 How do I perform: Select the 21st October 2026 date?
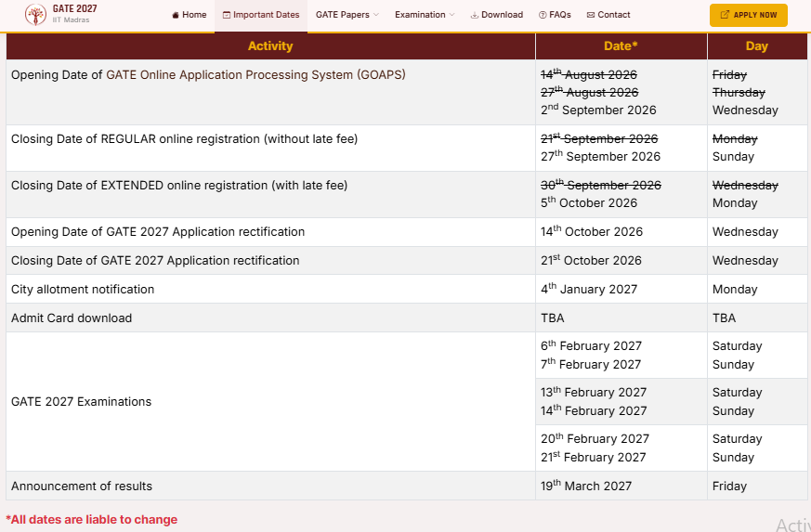(591, 261)
